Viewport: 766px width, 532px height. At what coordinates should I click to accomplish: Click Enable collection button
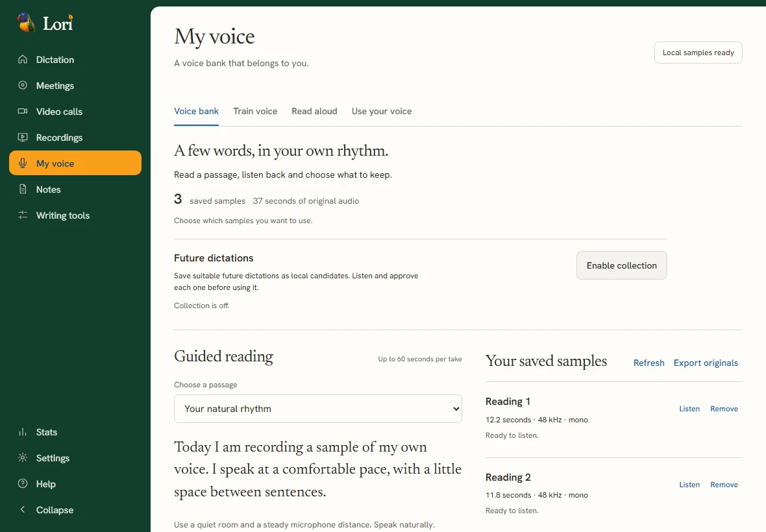coord(621,265)
